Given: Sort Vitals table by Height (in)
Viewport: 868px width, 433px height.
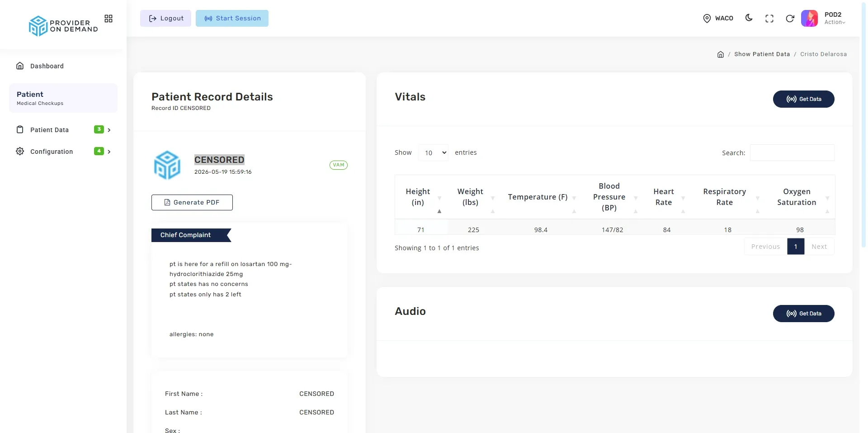Looking at the screenshot, I should coord(421,197).
